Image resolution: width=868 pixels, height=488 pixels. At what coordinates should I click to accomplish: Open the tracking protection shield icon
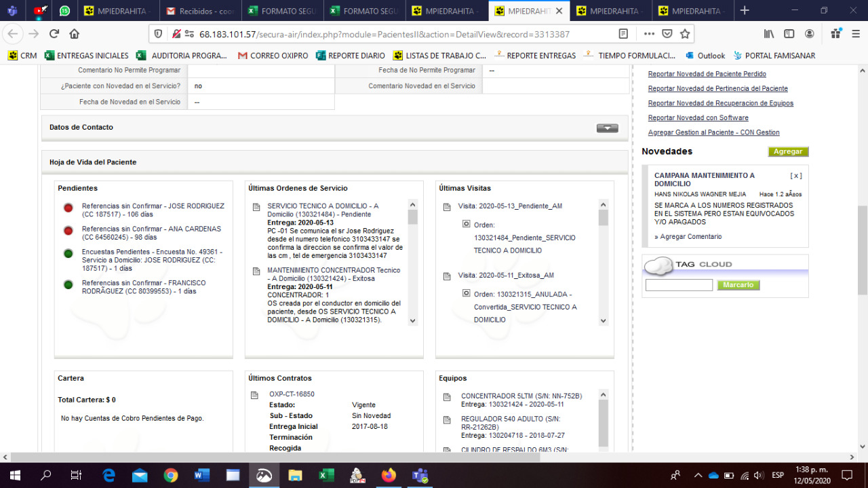click(x=159, y=34)
